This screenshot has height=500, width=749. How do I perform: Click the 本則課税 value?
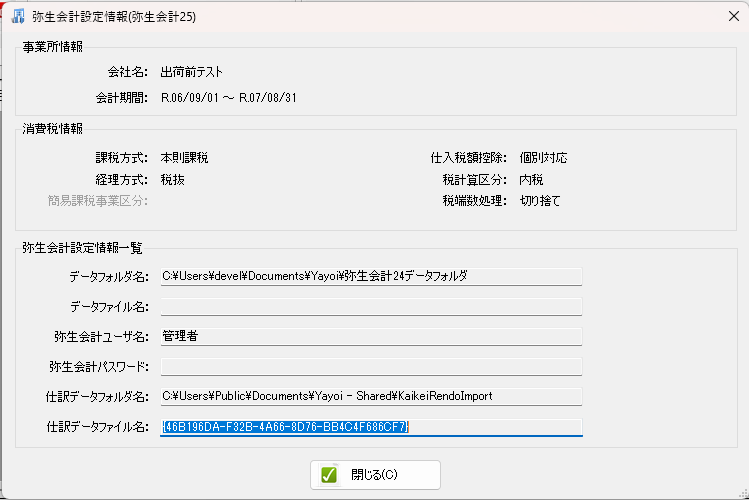click(184, 158)
